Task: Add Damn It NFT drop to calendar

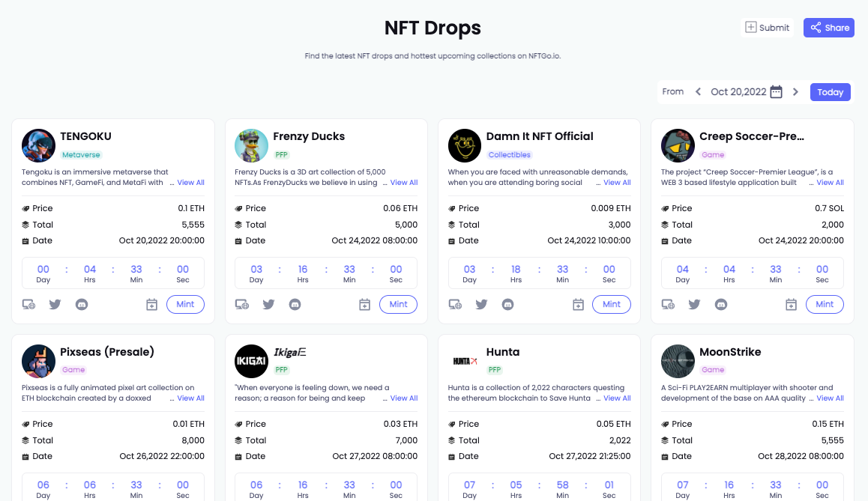Action: tap(578, 304)
